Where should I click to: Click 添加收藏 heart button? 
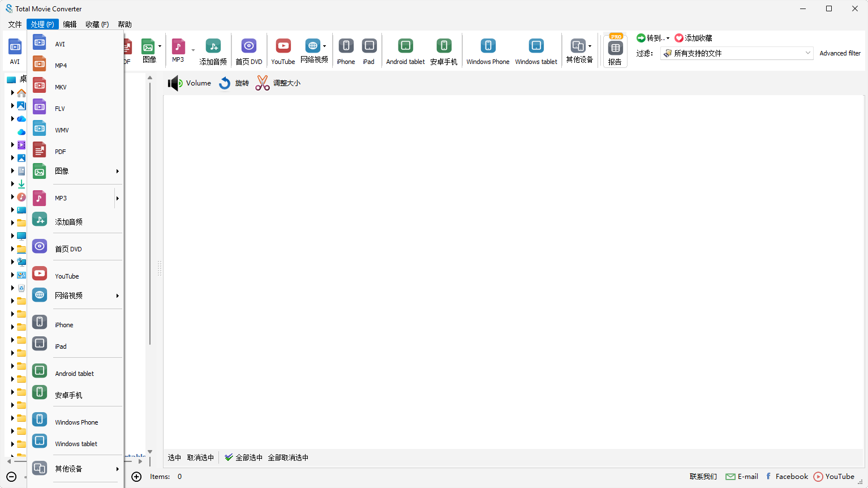[694, 38]
